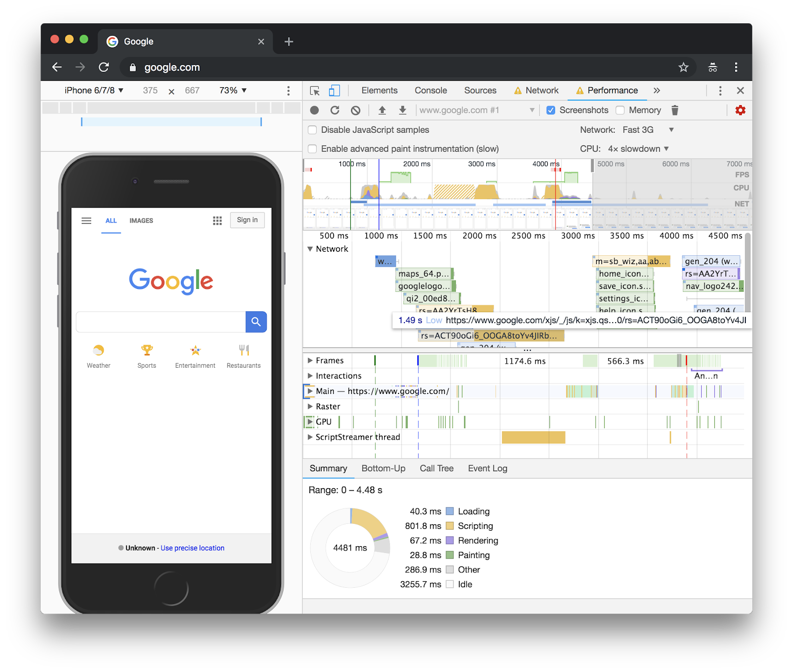Open capture settings red gear
The width and height of the screenshot is (793, 672).
click(740, 110)
